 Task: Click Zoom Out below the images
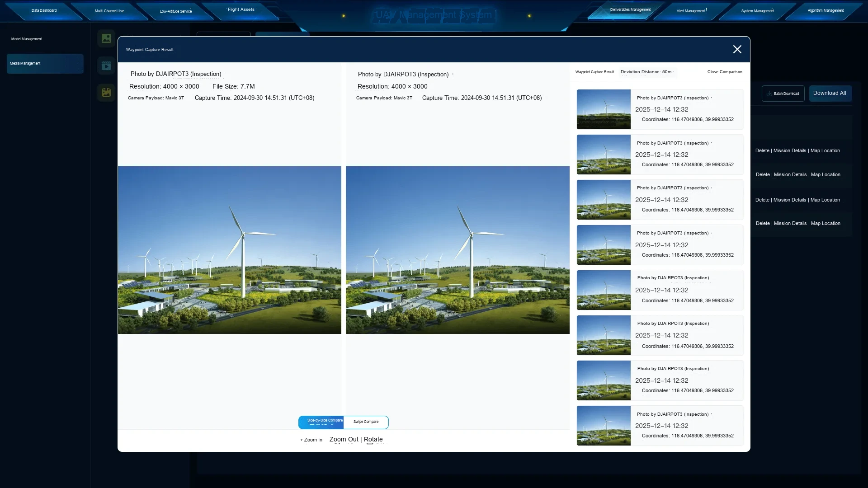(x=344, y=439)
